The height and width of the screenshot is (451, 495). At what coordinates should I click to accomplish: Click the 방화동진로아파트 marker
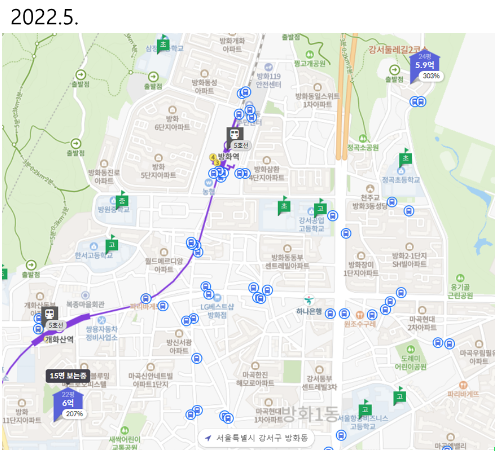104,163
